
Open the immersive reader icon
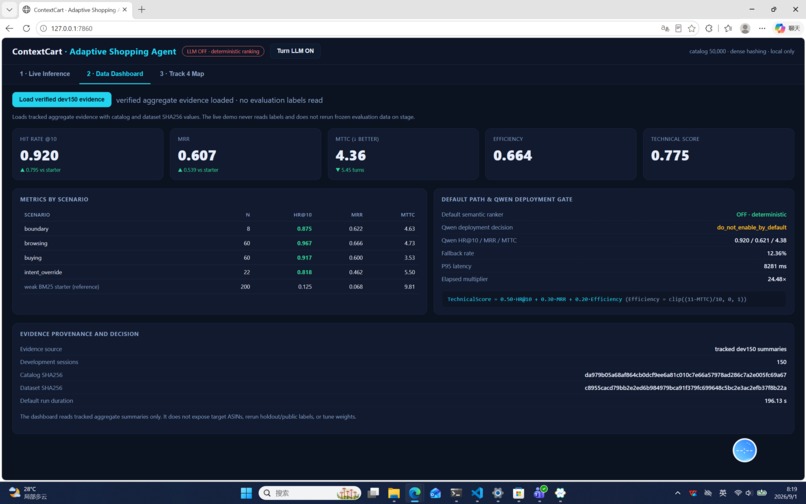tap(679, 28)
